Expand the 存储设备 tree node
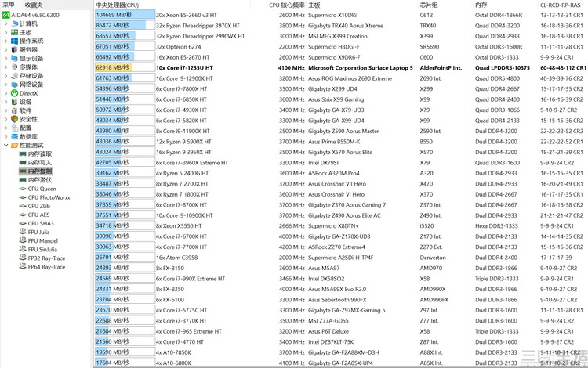Viewport: 588px width, 368px height. tap(5, 76)
